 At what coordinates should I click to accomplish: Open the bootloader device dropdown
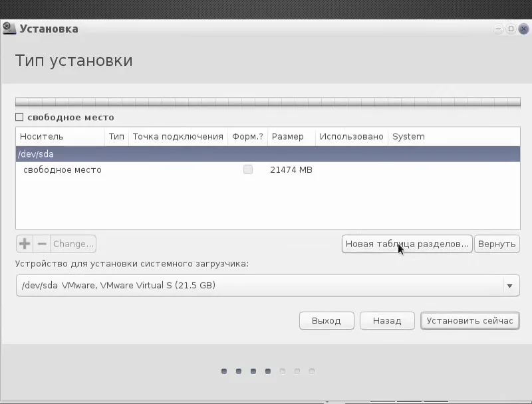pos(268,285)
